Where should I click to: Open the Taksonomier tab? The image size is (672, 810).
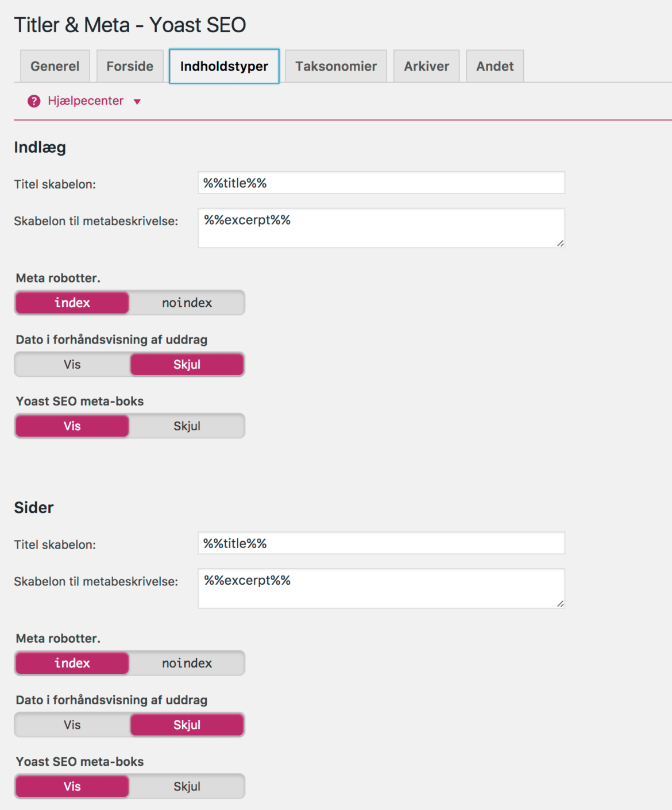[x=335, y=65]
